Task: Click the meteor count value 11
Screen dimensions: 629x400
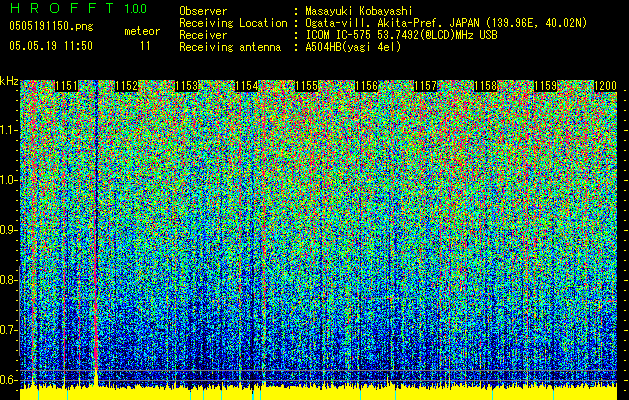Action: 146,46
